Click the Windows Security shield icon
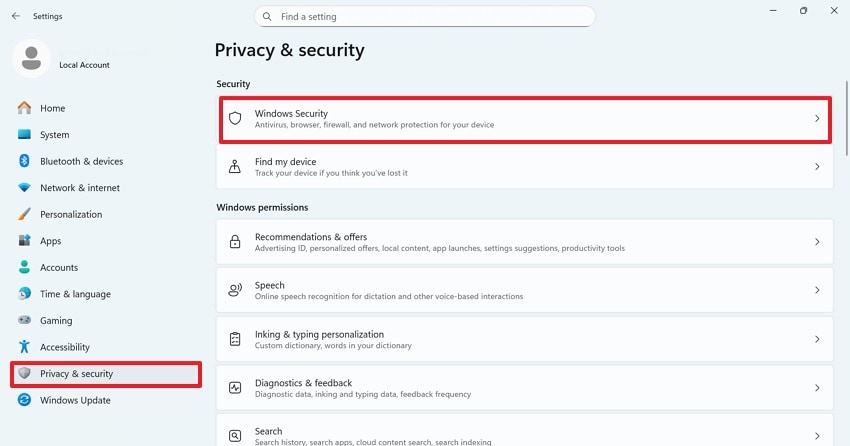Screen dimensions: 850x446 pos(235,118)
